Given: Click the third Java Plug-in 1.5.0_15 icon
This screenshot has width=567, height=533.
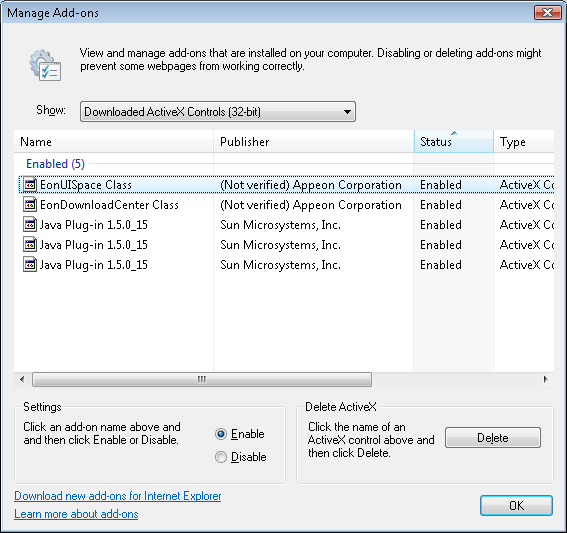Looking at the screenshot, I should click(x=30, y=264).
